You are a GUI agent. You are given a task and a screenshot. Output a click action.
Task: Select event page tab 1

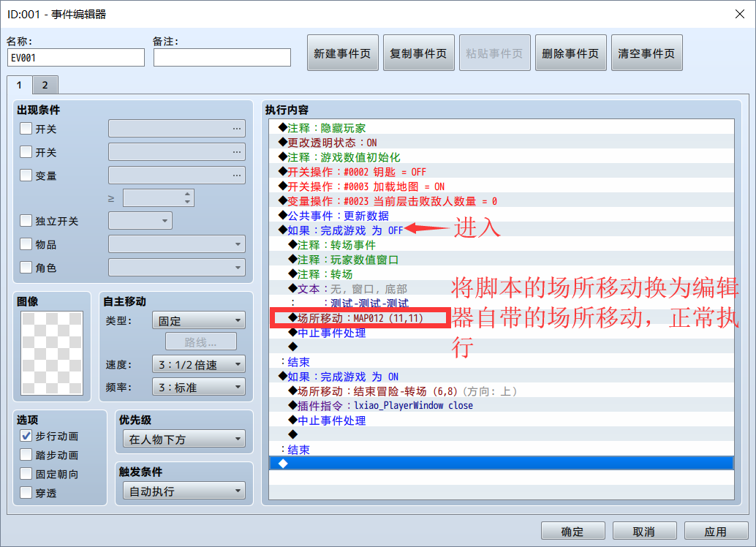(x=20, y=85)
